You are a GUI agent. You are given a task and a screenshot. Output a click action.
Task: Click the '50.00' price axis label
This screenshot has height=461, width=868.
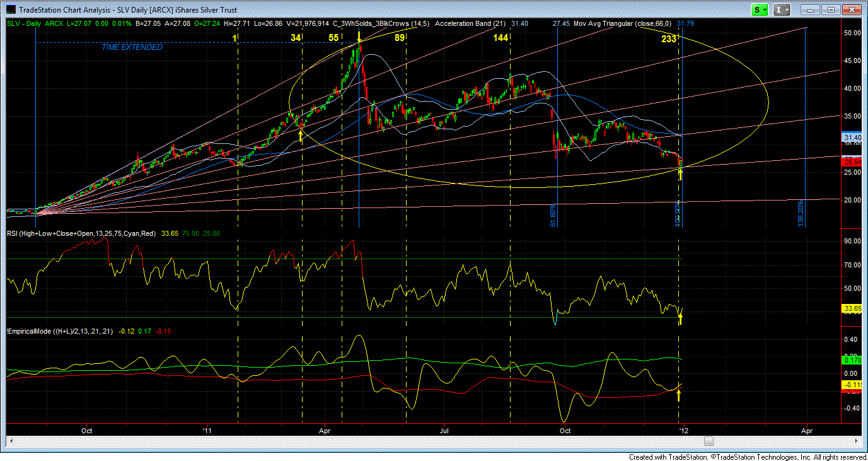(853, 33)
